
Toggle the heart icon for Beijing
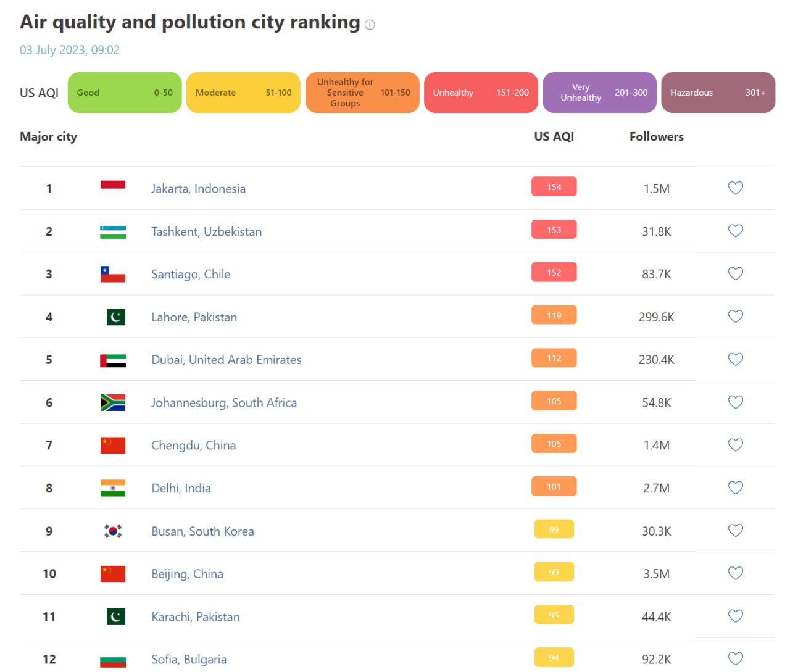(735, 573)
